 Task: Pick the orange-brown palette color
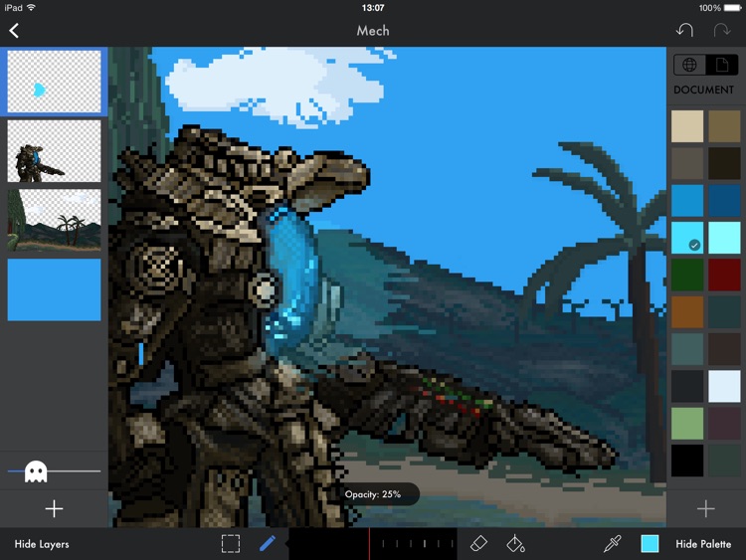point(687,311)
